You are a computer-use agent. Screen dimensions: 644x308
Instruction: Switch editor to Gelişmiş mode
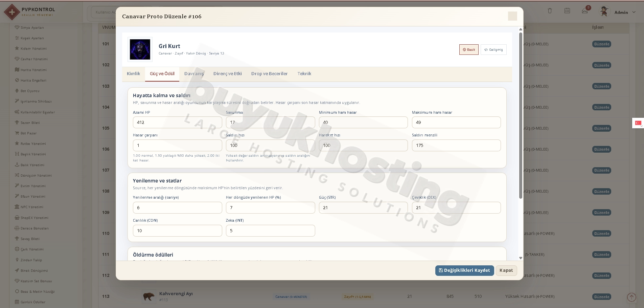click(x=493, y=49)
